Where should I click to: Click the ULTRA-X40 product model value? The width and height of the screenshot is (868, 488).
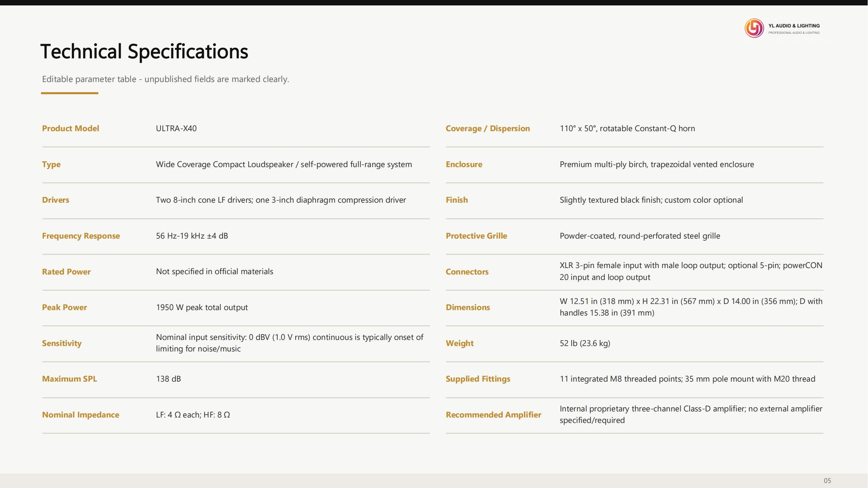tap(176, 128)
